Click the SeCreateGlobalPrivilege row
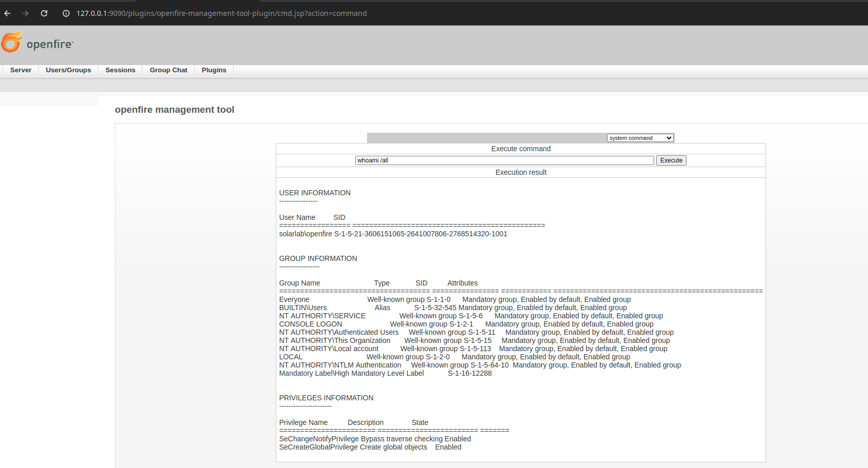The width and height of the screenshot is (868, 468). pos(370,447)
